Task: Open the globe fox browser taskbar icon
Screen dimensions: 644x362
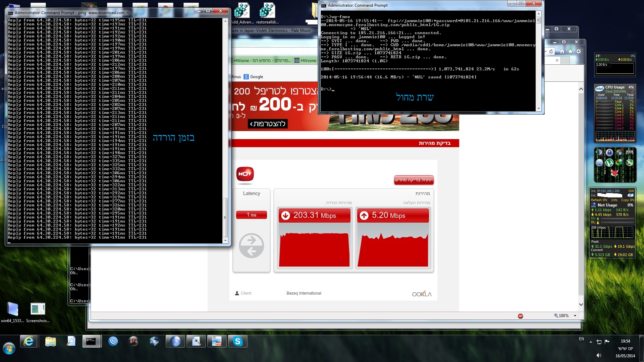Action: [x=154, y=342]
